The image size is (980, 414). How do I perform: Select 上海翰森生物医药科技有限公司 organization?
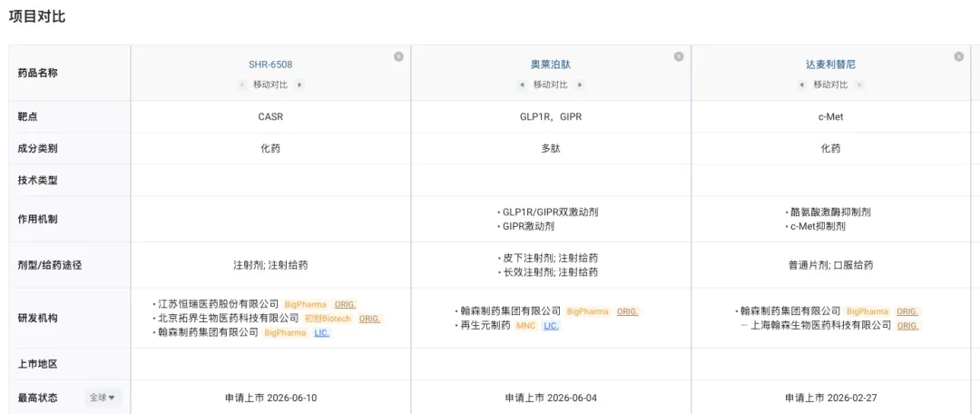click(820, 325)
